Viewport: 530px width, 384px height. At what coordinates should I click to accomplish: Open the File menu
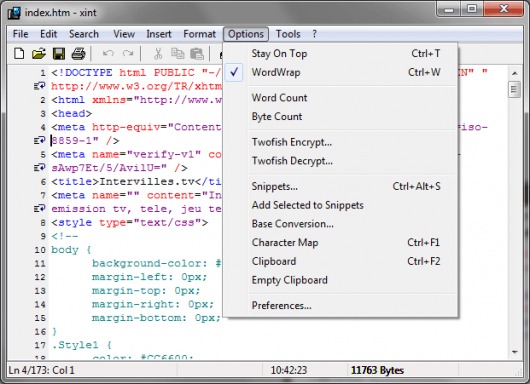click(x=20, y=34)
